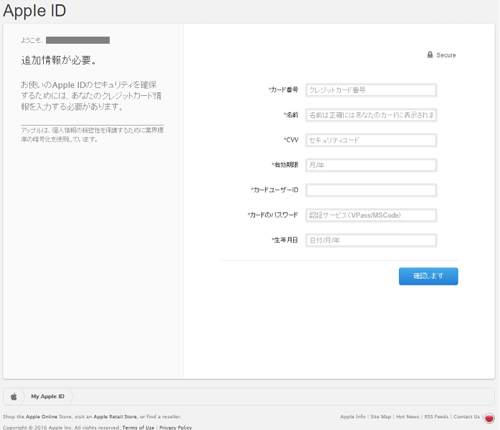Screen dimensions: 500x430
Task: Select the expiration month/year field
Action: click(371, 165)
